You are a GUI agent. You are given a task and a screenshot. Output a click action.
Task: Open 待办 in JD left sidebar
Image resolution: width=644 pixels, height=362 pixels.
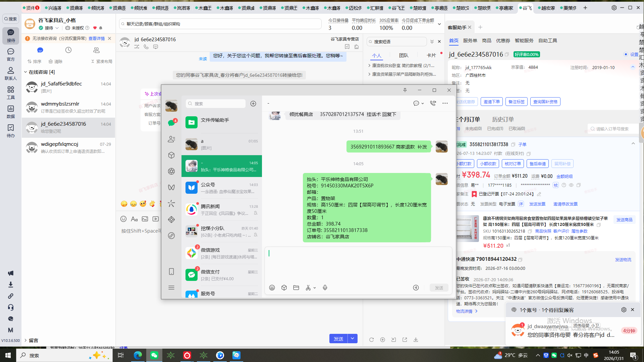11,131
